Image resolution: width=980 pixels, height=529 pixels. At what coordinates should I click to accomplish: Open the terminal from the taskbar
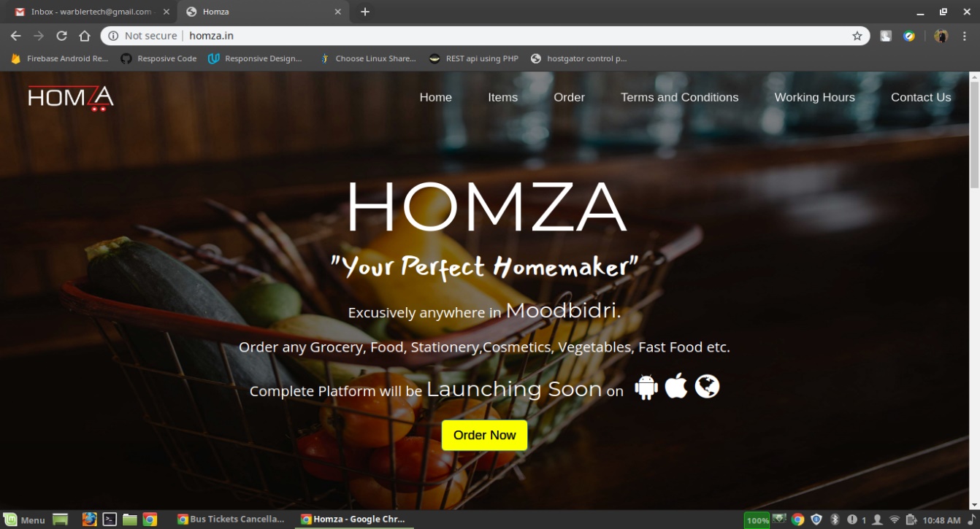110,520
